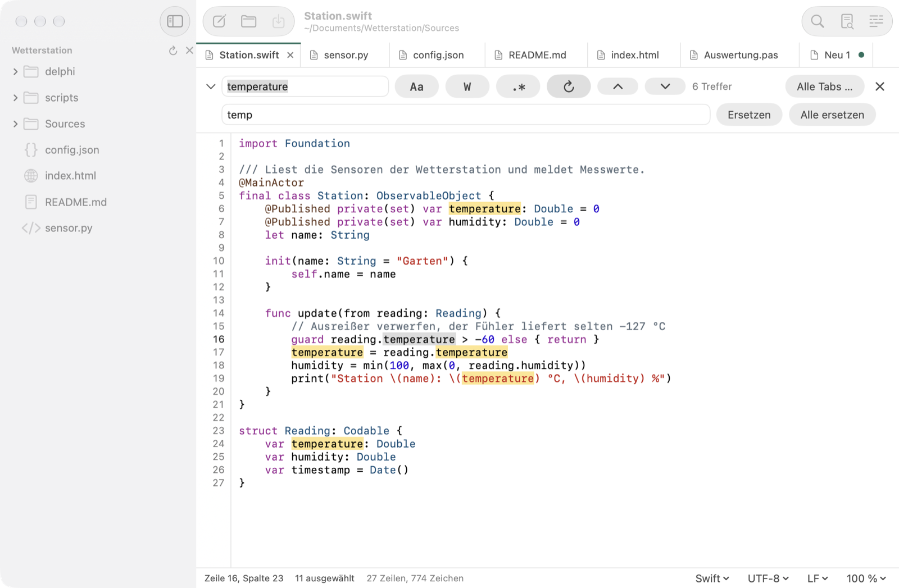Click the Ersetzen button

click(749, 115)
